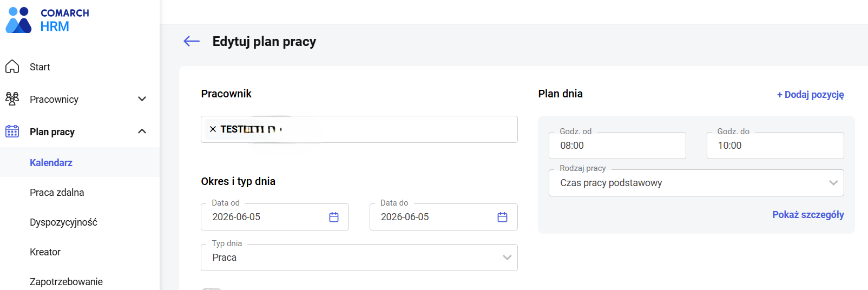Viewport: 868px width, 290px height.
Task: Expand the Pracownicy menu chevron
Action: pyautogui.click(x=142, y=99)
